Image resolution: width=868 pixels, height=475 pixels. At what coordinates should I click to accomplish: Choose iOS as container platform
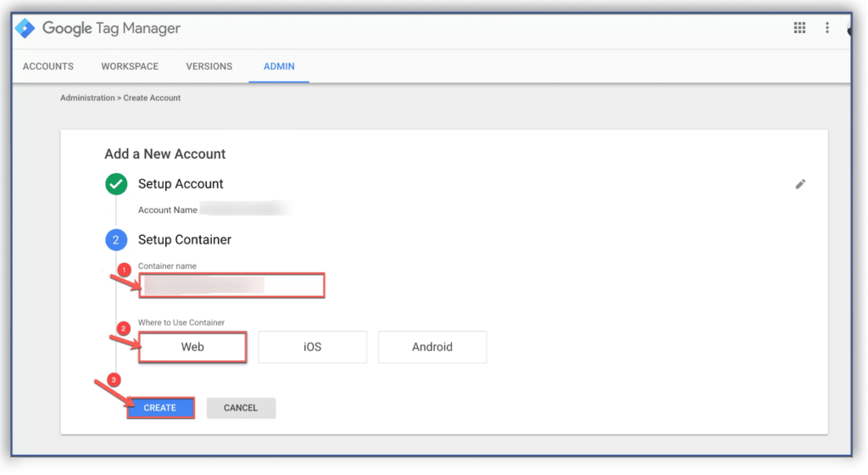pyautogui.click(x=312, y=347)
